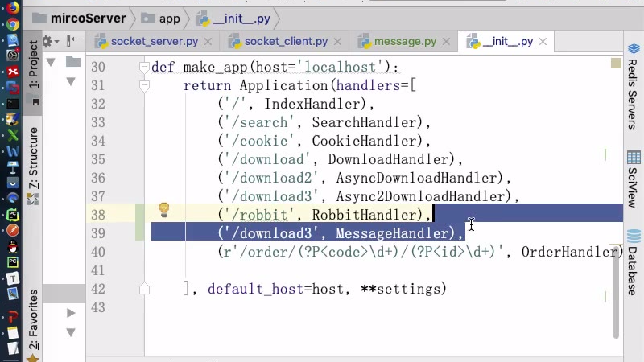Click the PyCharm icon in the dock

tap(12, 215)
